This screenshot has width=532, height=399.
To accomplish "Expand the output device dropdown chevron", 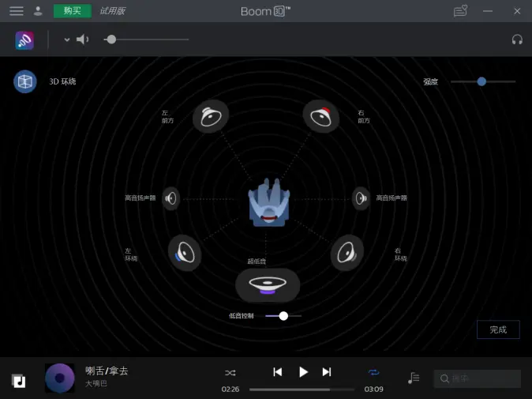I will (x=67, y=40).
